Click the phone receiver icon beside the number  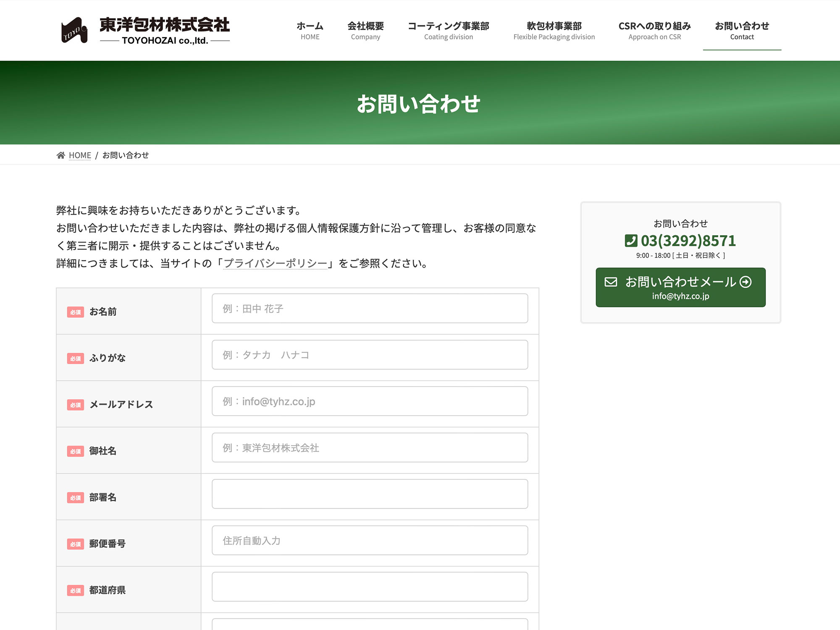click(631, 240)
